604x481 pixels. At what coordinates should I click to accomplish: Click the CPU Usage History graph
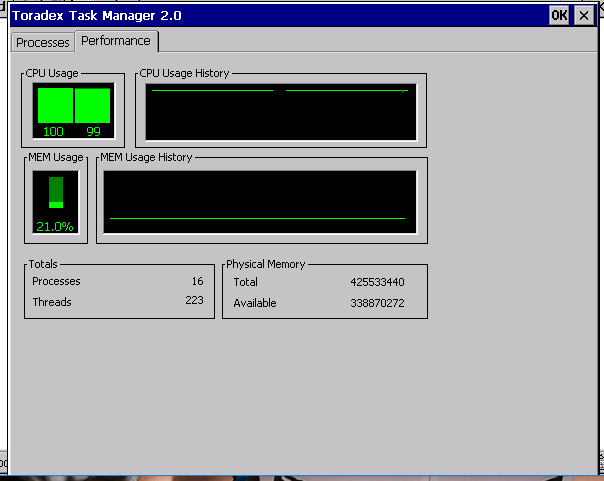pos(281,112)
